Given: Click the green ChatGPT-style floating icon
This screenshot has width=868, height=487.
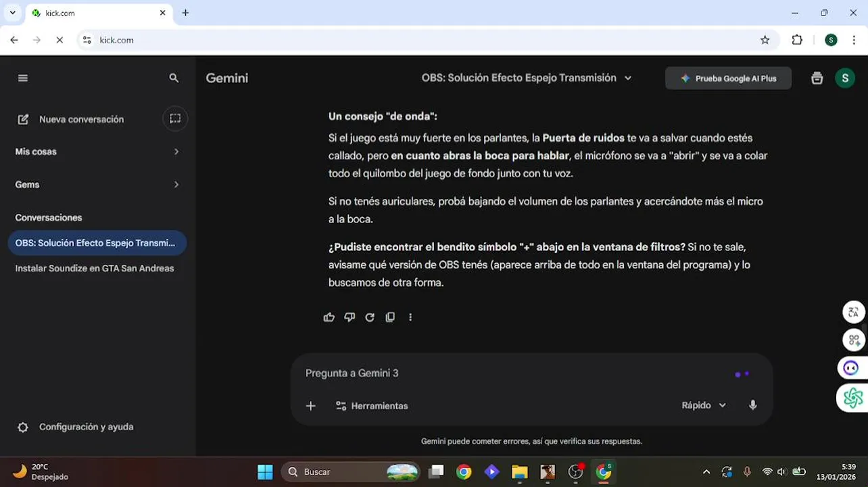Looking at the screenshot, I should click(x=852, y=398).
